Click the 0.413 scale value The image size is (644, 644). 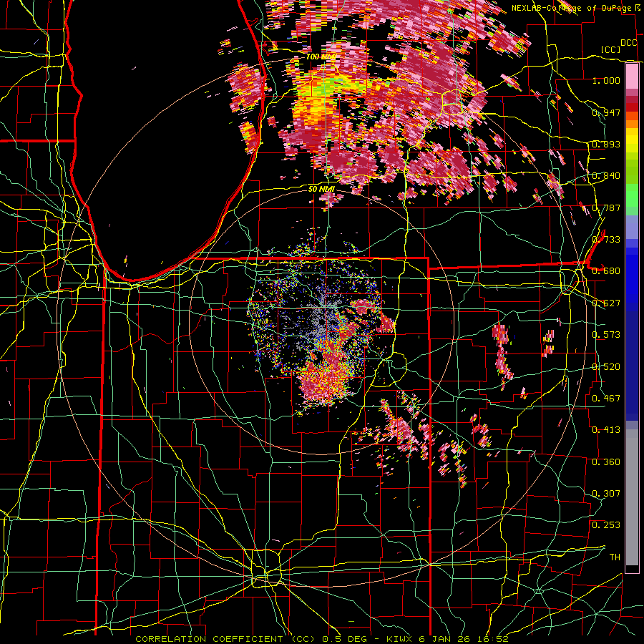(x=606, y=430)
